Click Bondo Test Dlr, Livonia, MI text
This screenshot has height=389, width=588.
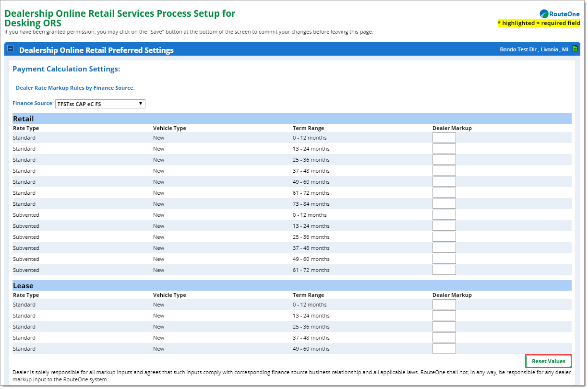point(534,49)
